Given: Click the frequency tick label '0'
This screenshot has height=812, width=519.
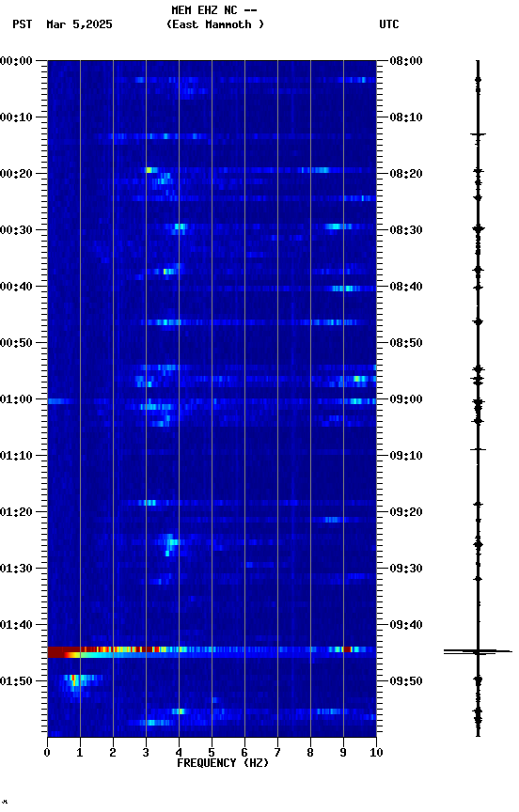Looking at the screenshot, I should 47,753.
